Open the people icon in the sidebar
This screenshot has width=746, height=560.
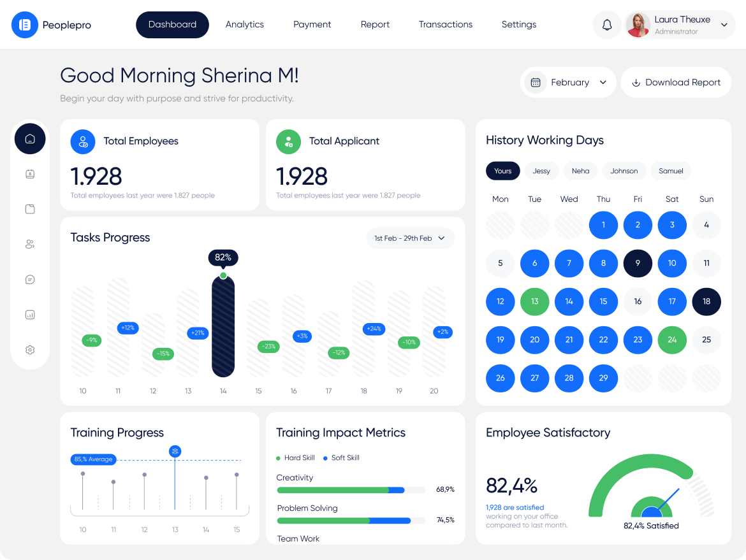[x=30, y=244]
